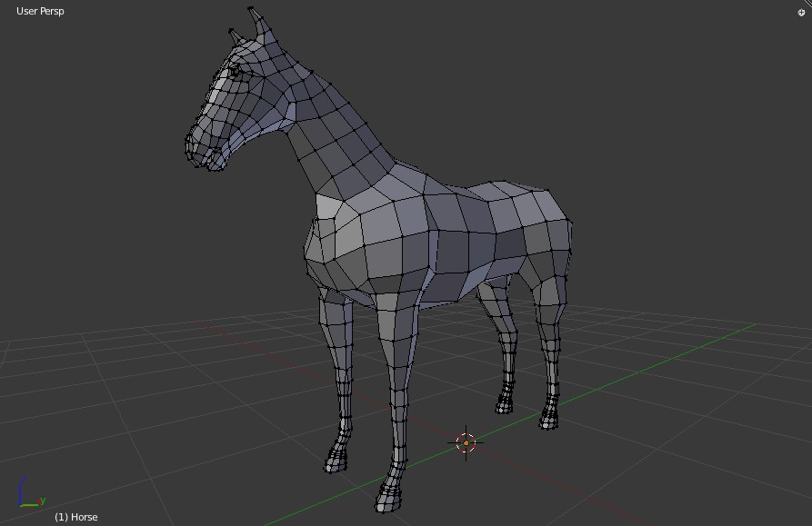Click the circular 3D cursor ring

tap(466, 442)
